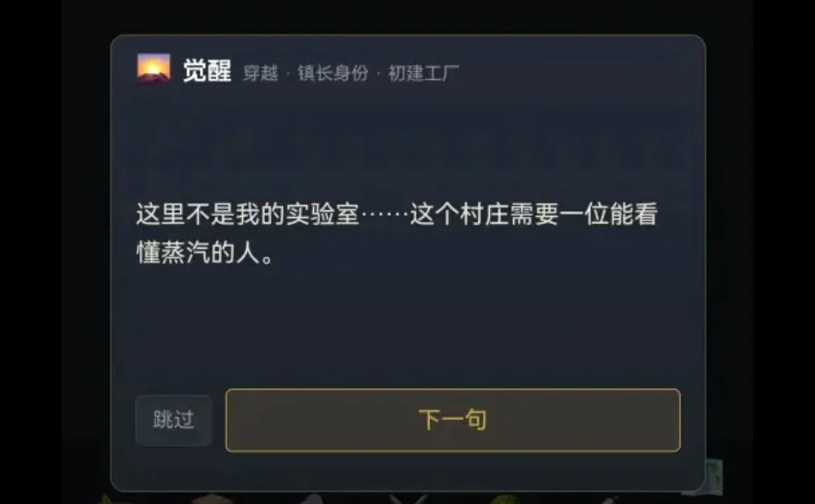This screenshot has width=815, height=504.
Task: Click the ellipsis …… in the dialogue
Action: [384, 214]
